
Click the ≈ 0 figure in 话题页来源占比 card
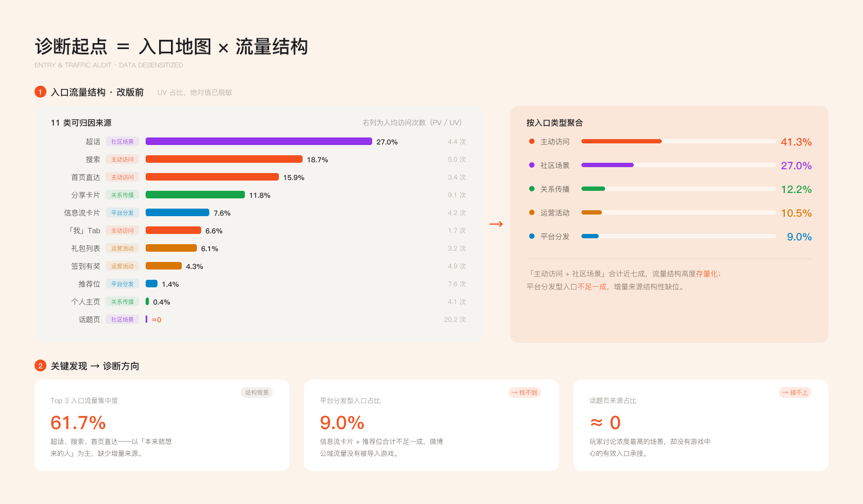(x=605, y=423)
